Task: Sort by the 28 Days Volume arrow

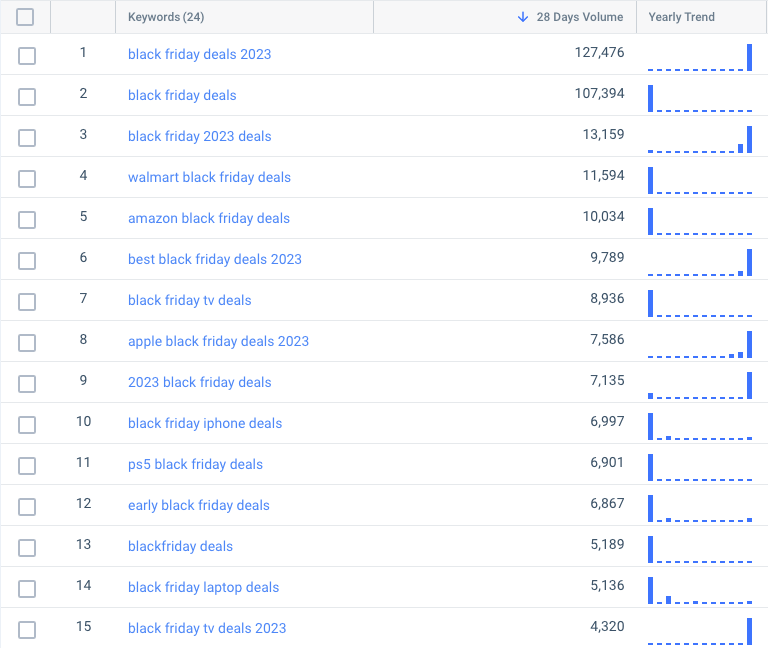Action: click(x=523, y=17)
